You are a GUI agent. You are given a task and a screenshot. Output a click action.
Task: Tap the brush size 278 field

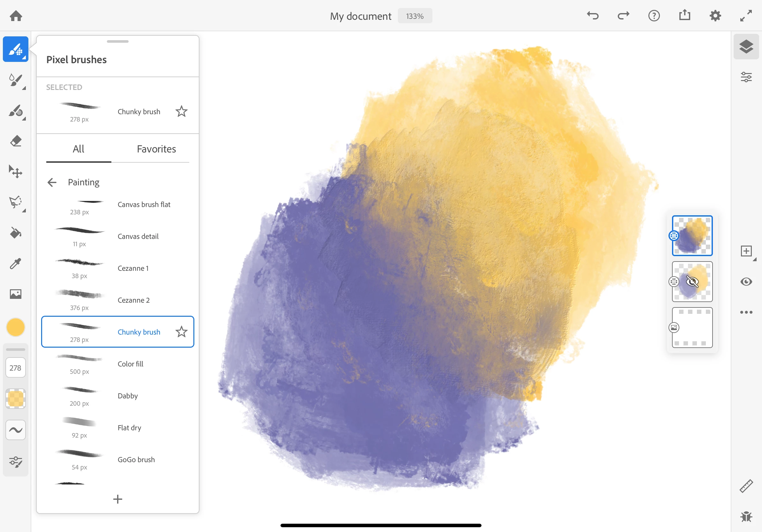click(x=16, y=368)
